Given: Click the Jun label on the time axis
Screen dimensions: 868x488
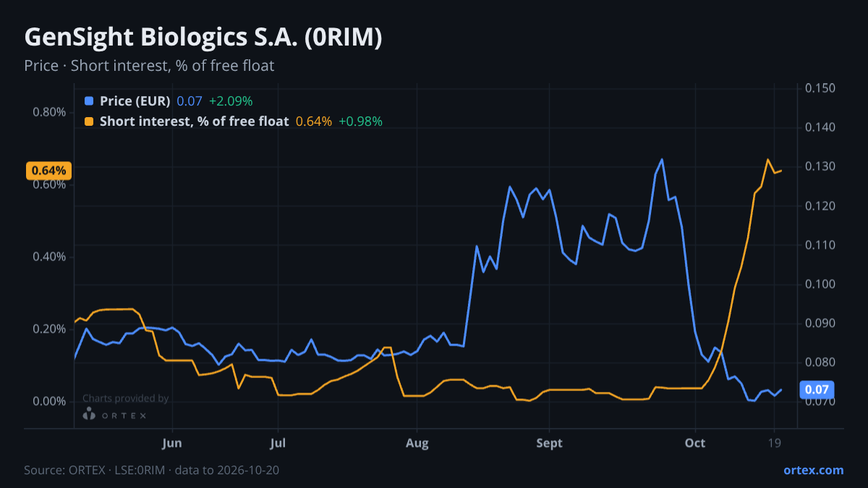Looking at the screenshot, I should point(172,442).
